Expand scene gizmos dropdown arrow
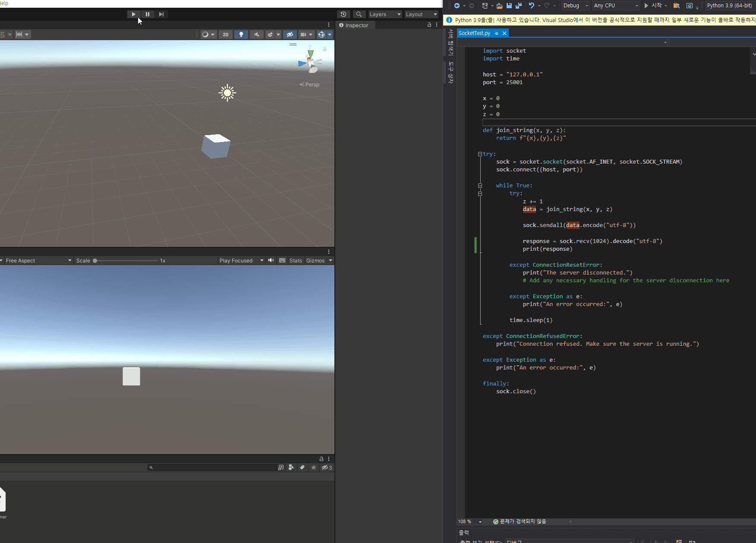Image resolution: width=756 pixels, height=543 pixels. tap(330, 35)
